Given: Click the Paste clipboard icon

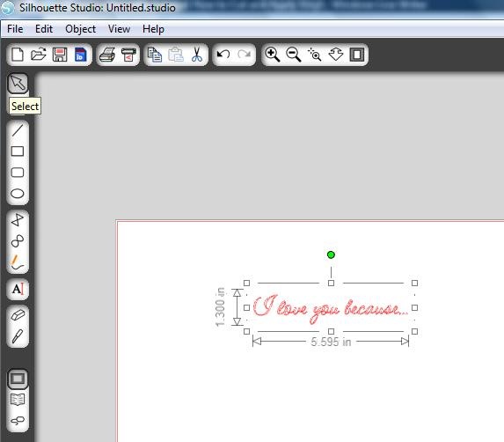Looking at the screenshot, I should click(x=176, y=55).
